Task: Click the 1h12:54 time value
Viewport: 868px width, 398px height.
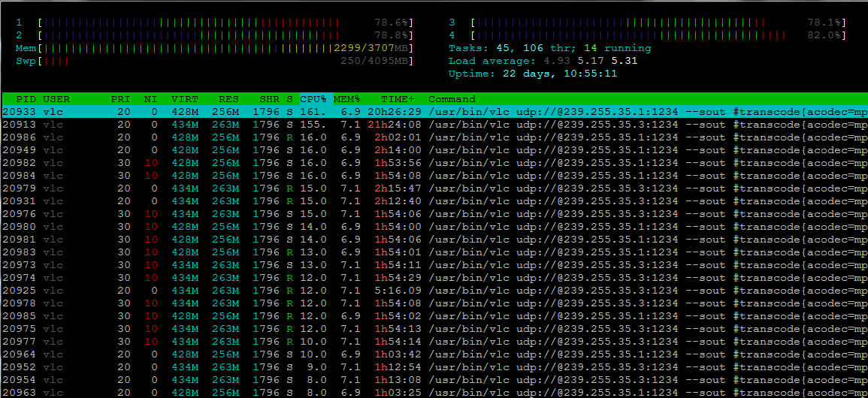Action: point(398,366)
